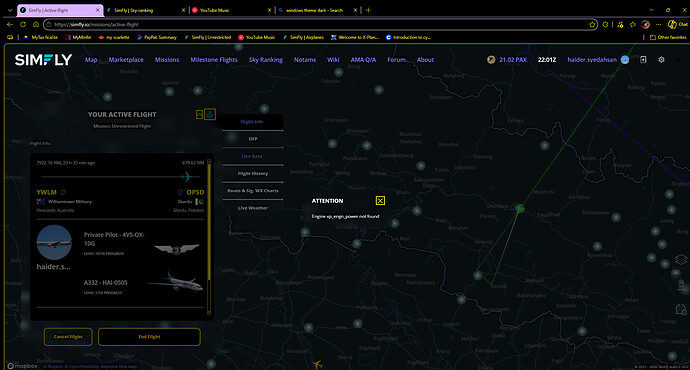The height and width of the screenshot is (370, 690).
Task: Open the Marketplace menu item
Action: point(126,59)
